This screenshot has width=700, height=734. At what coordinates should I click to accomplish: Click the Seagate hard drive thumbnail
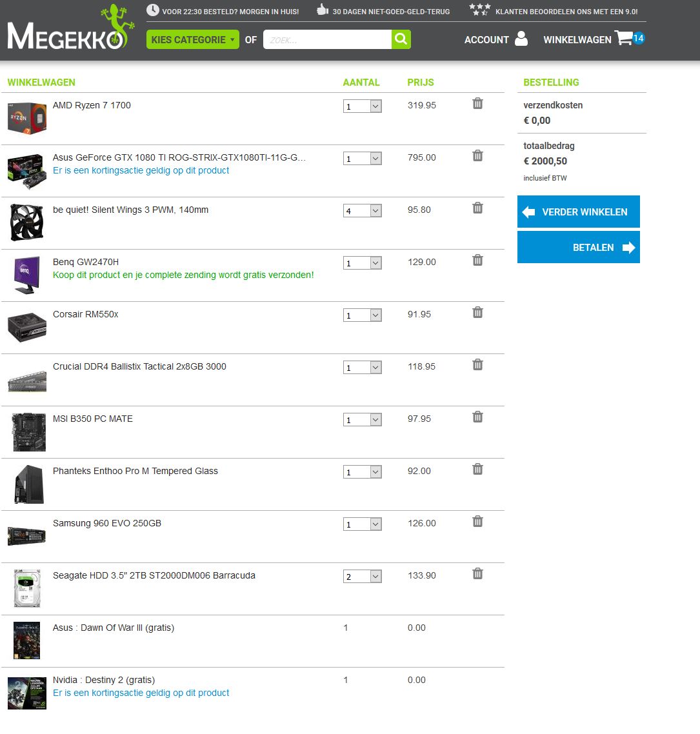[x=27, y=588]
